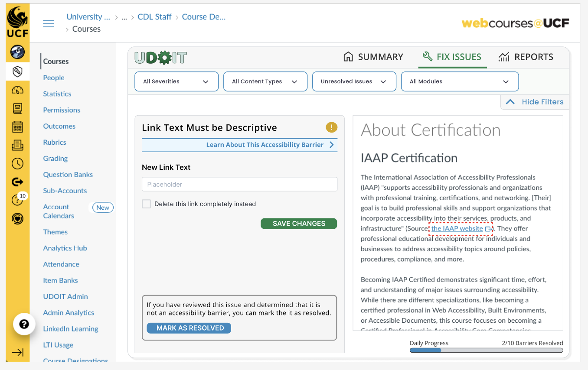This screenshot has height=370, width=588.
Task: Click the webcourses@UCF logo
Action: tap(515, 23)
